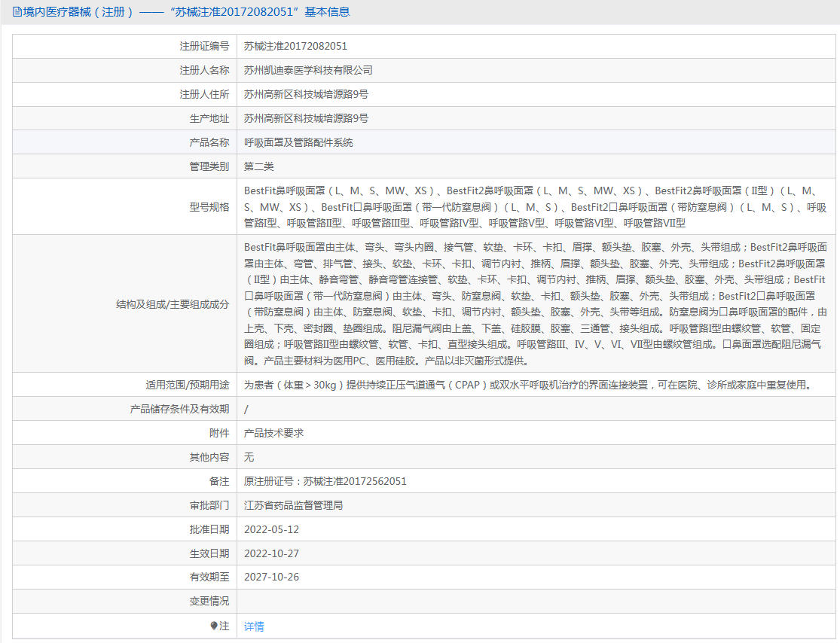
Task: Select registration number value 苏械注准20172082051
Action: (x=295, y=46)
